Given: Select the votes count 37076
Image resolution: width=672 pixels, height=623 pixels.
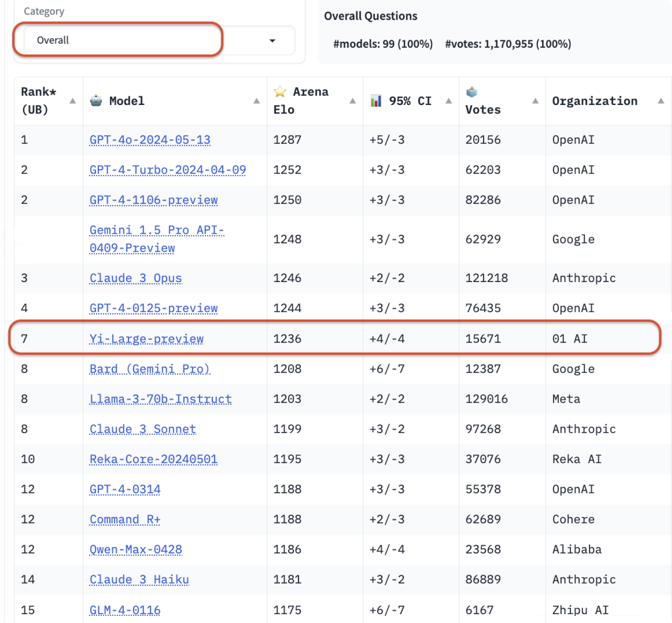Looking at the screenshot, I should click(483, 459).
